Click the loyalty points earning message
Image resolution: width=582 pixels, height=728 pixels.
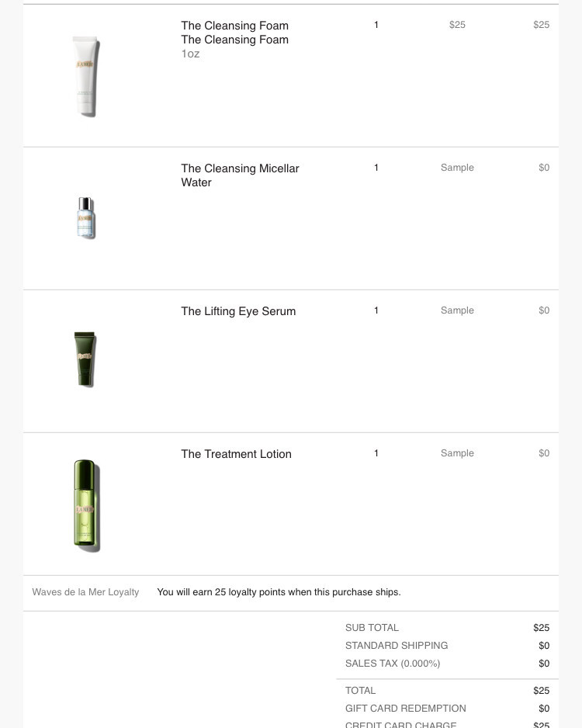point(279,592)
